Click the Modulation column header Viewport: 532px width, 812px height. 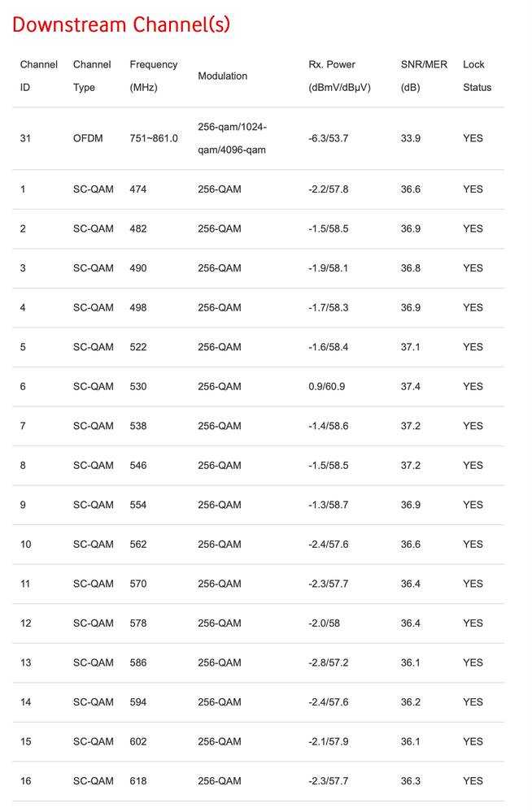click(222, 76)
